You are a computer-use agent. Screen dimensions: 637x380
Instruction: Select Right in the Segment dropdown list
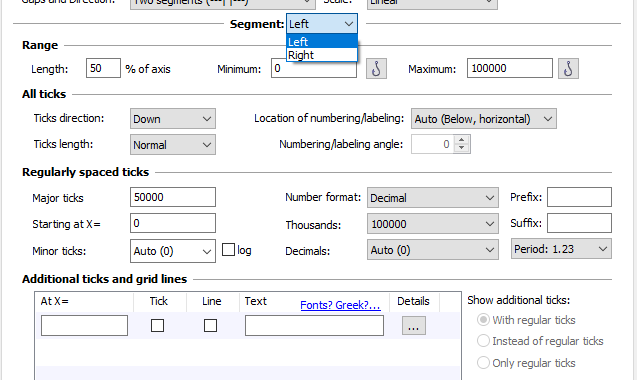(322, 55)
